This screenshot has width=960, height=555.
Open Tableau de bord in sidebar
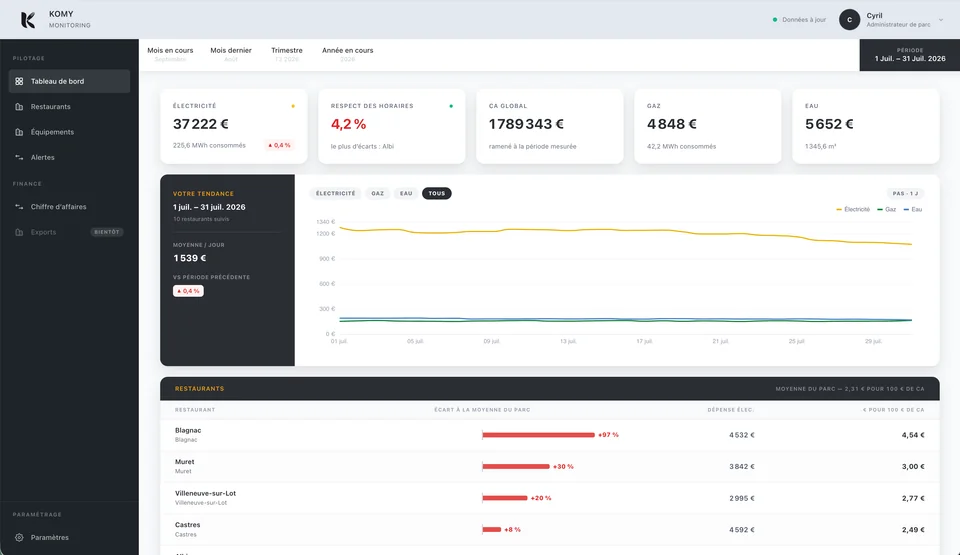(x=69, y=81)
